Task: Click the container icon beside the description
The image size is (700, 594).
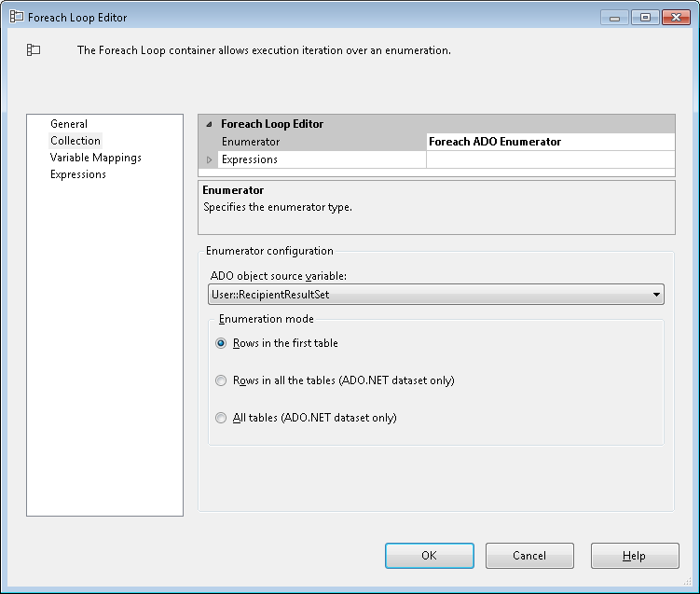Action: pos(34,50)
